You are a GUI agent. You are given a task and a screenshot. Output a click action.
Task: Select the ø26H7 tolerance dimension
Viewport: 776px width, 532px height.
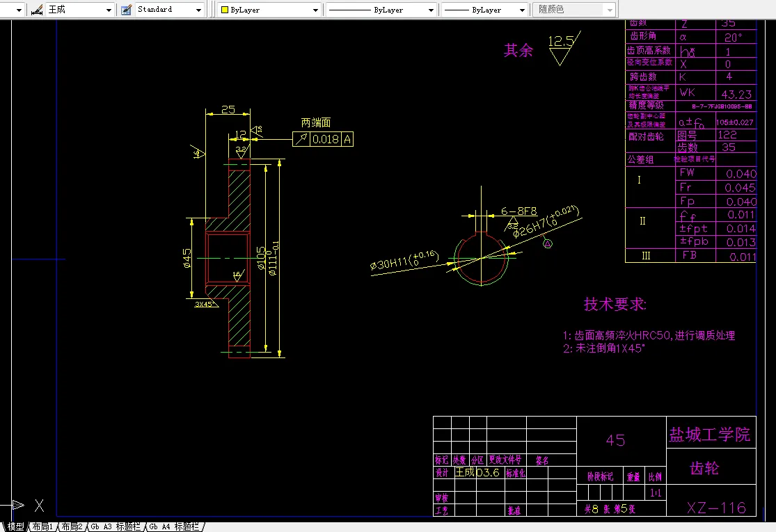click(x=546, y=222)
